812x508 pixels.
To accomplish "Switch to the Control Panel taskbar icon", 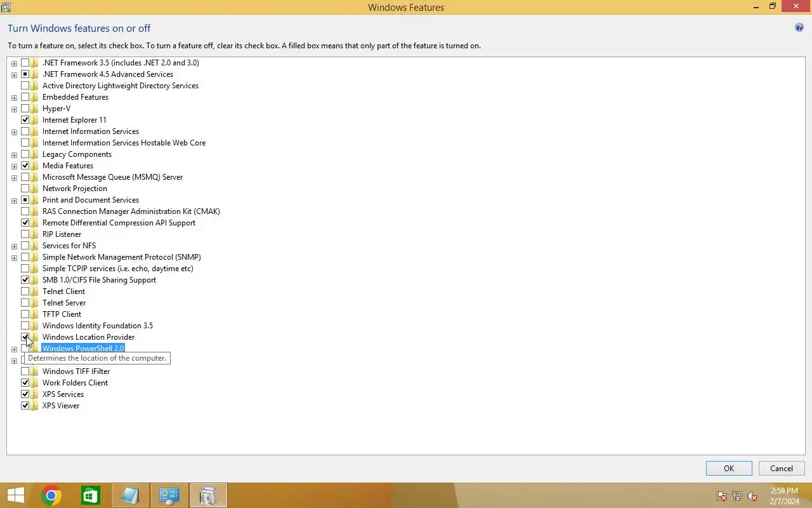I will (169, 495).
